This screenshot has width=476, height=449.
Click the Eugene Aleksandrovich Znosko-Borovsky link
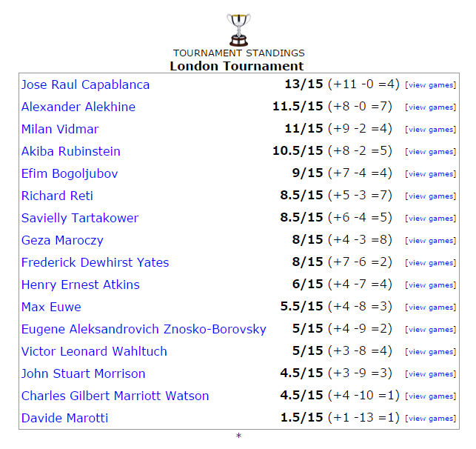click(x=144, y=329)
